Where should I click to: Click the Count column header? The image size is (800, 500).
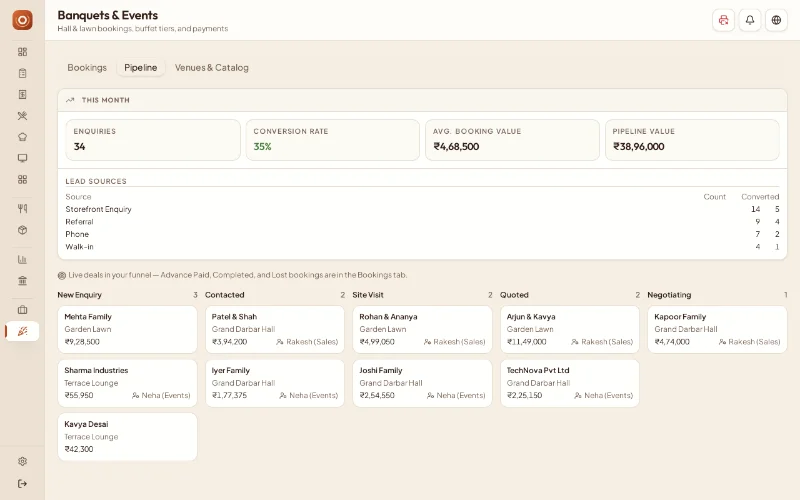714,196
